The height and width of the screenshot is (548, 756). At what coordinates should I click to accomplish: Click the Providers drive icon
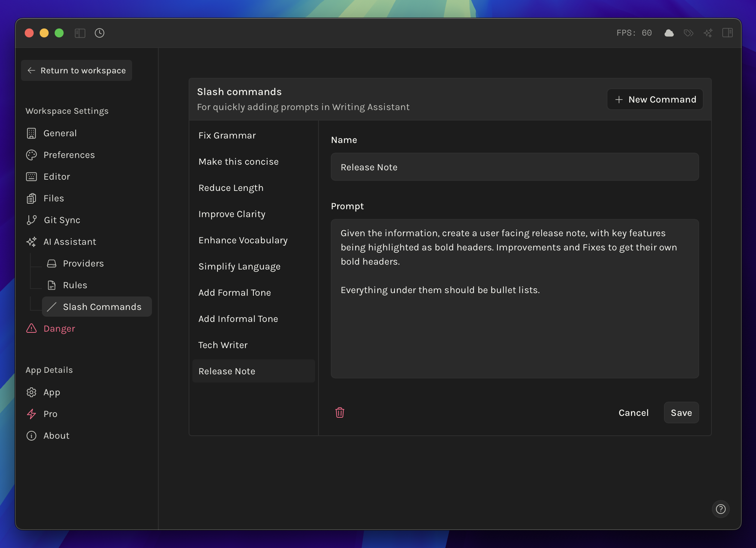click(52, 264)
